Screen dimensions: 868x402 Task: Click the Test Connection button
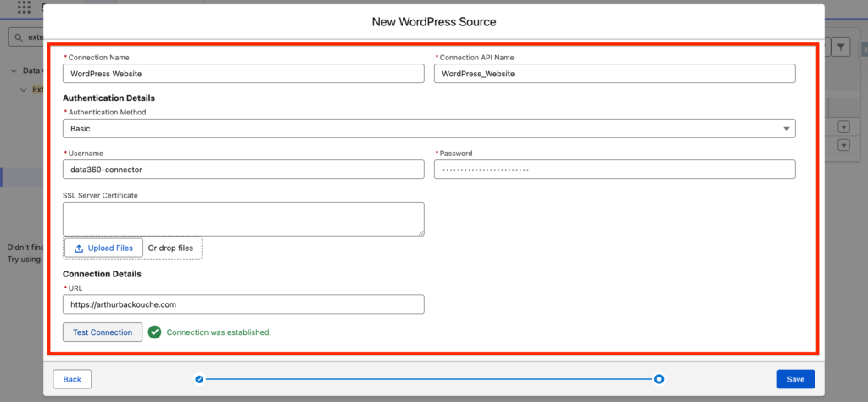tap(103, 332)
